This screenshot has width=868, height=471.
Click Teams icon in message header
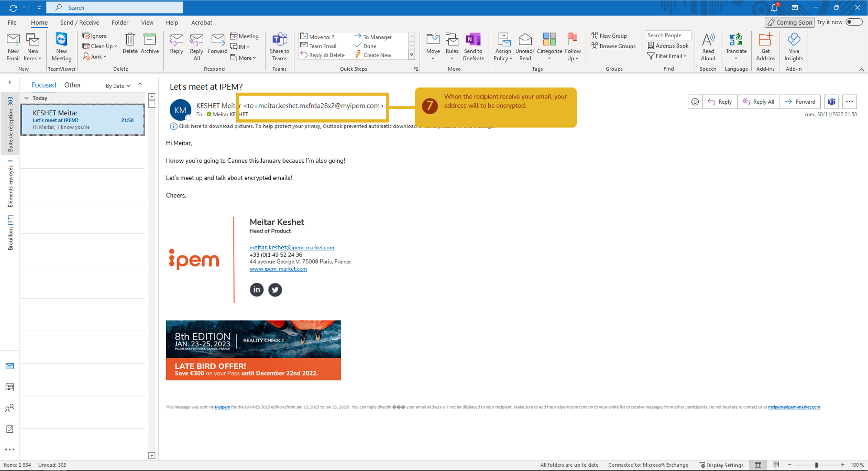tap(832, 102)
